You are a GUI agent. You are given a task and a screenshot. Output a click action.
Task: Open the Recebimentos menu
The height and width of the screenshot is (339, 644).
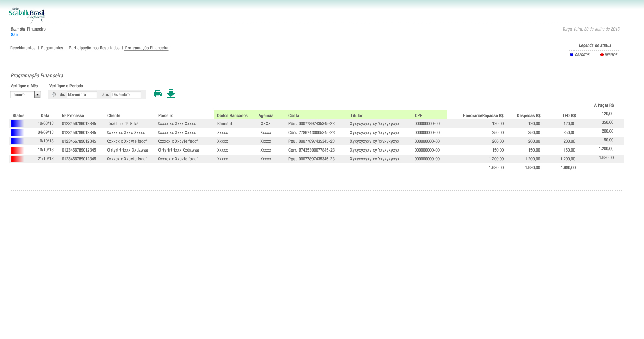tap(23, 48)
